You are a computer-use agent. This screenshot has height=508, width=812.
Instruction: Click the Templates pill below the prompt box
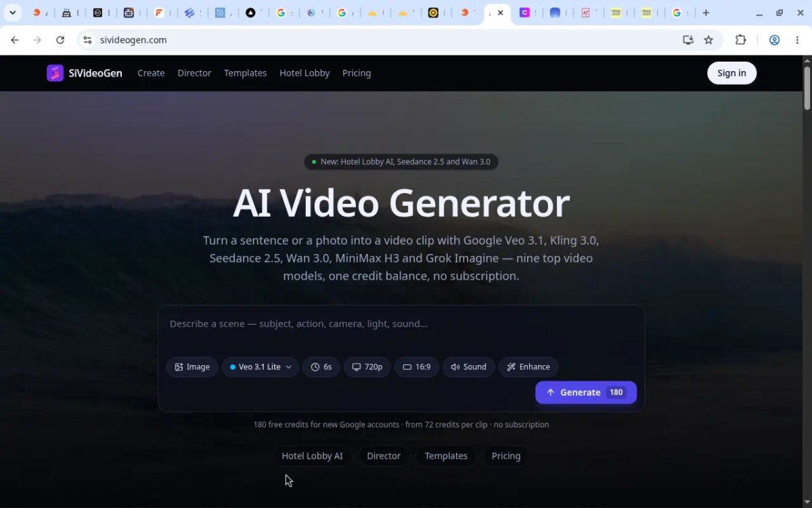(x=446, y=456)
